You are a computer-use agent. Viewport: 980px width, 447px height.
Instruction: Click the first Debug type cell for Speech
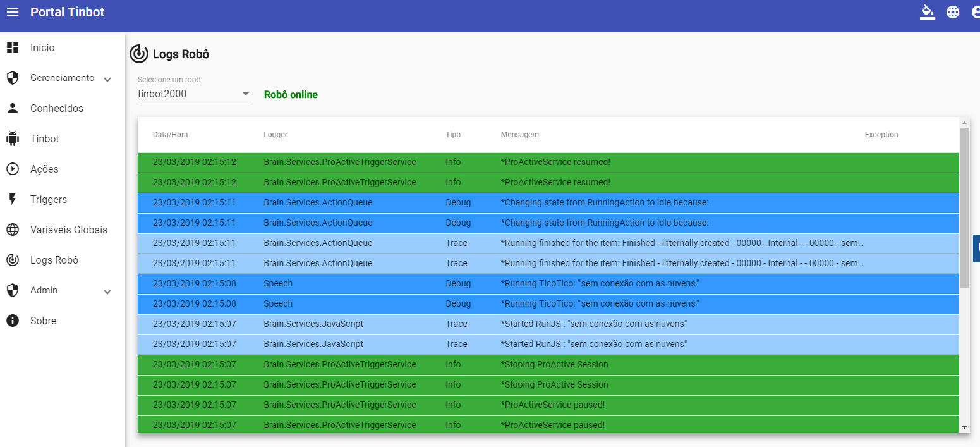458,283
